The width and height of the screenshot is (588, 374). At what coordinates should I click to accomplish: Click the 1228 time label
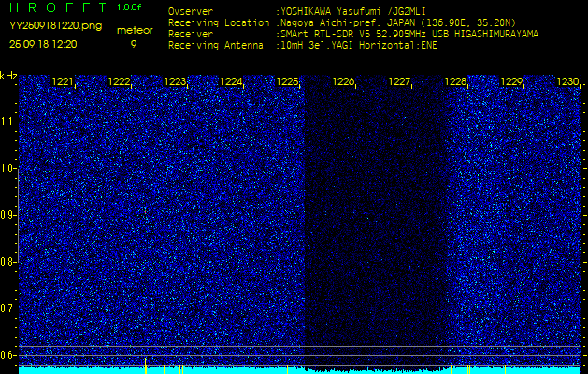455,81
